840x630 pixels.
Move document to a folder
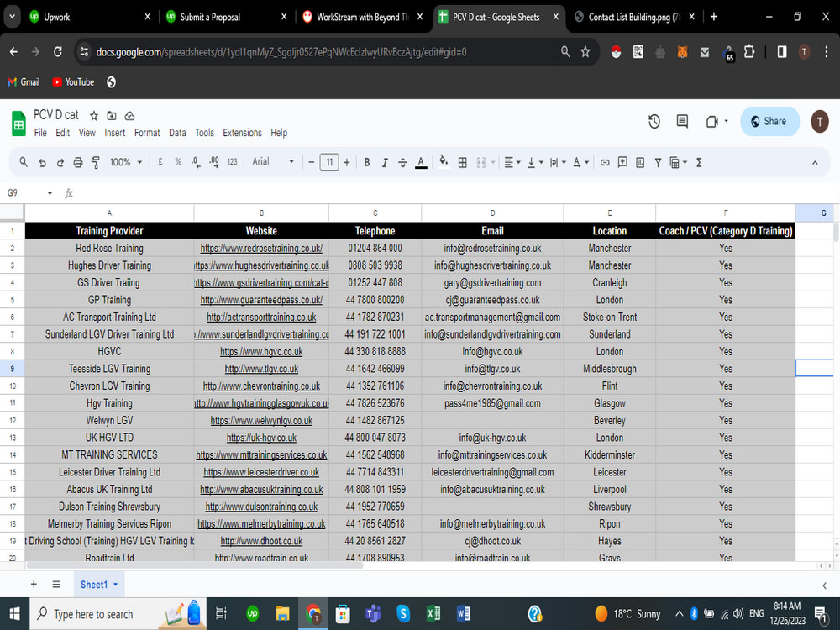(x=112, y=116)
